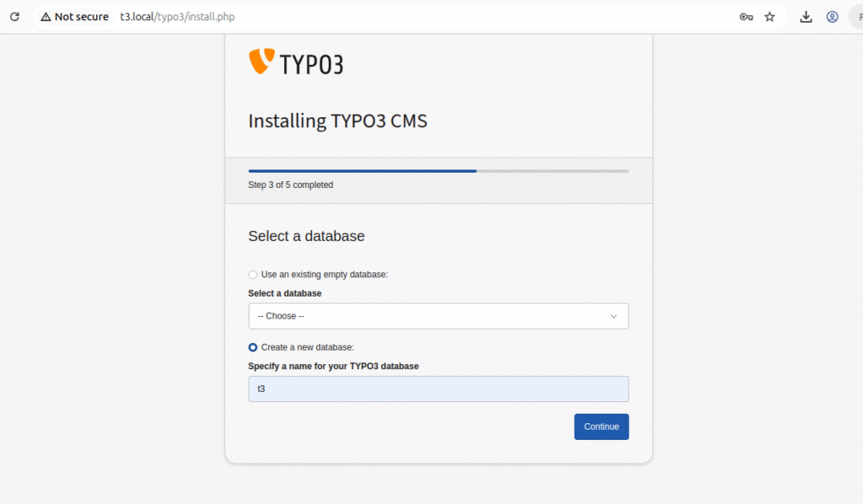Bookmark this page with the star icon

pyautogui.click(x=769, y=17)
